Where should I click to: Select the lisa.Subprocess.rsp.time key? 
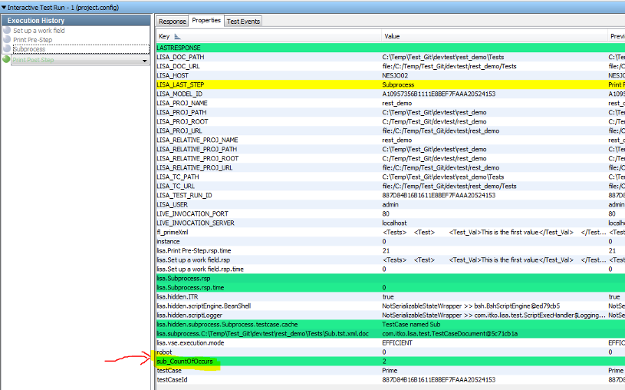[191, 288]
